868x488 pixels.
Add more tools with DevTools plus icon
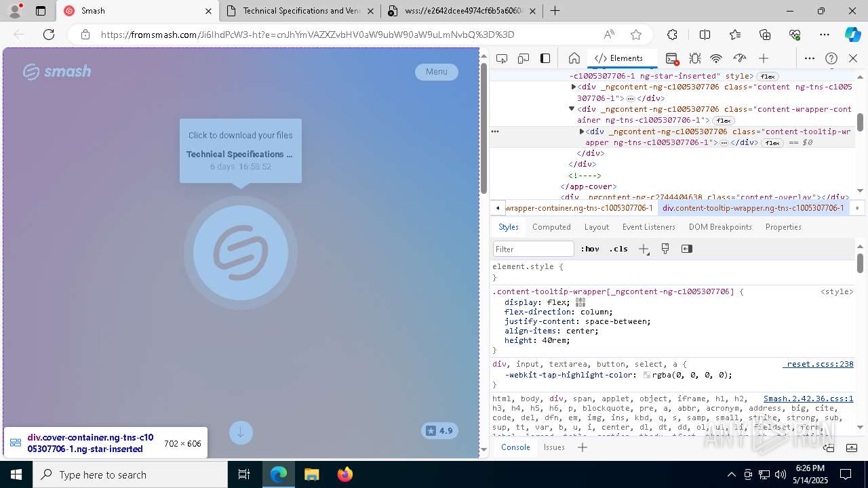(x=764, y=58)
